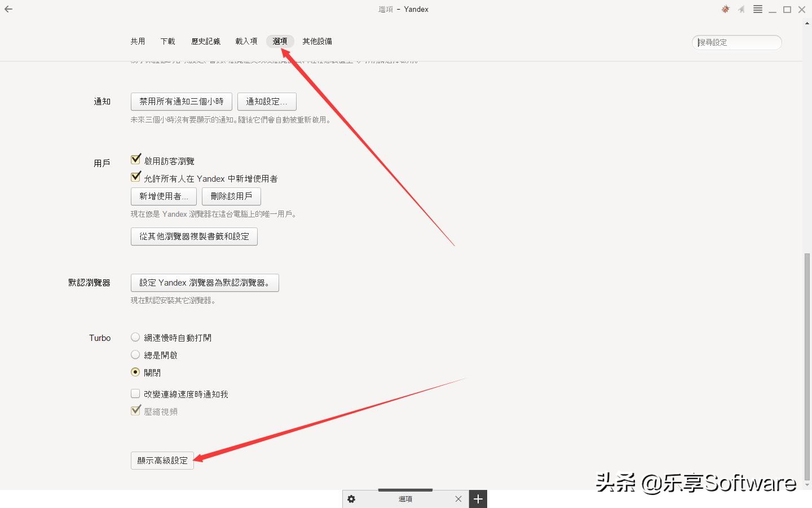Screen dimensions: 812x508
Task: Switch to the 歷史記錄 history tab
Action: (205, 41)
